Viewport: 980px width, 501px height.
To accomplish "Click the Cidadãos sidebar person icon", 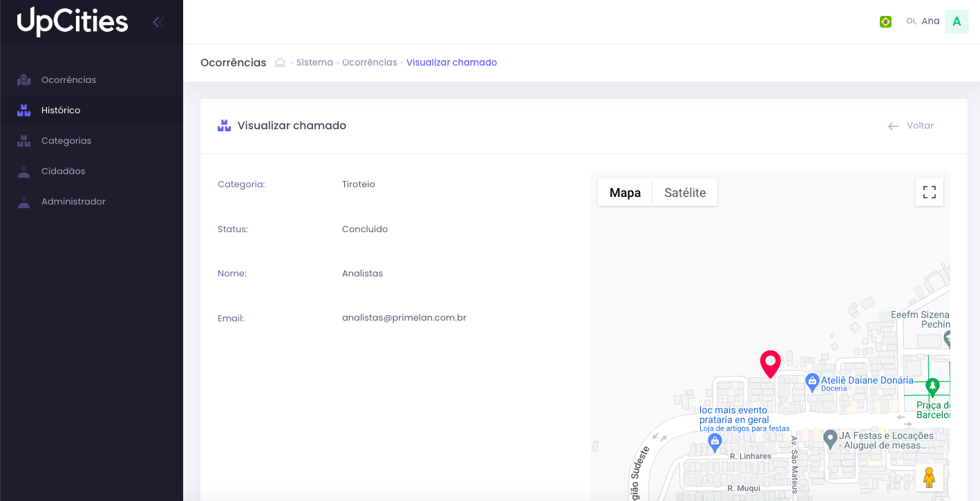I will 24,171.
